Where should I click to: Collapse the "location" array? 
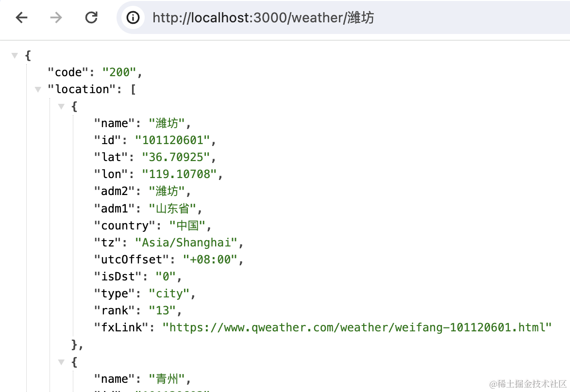(38, 89)
